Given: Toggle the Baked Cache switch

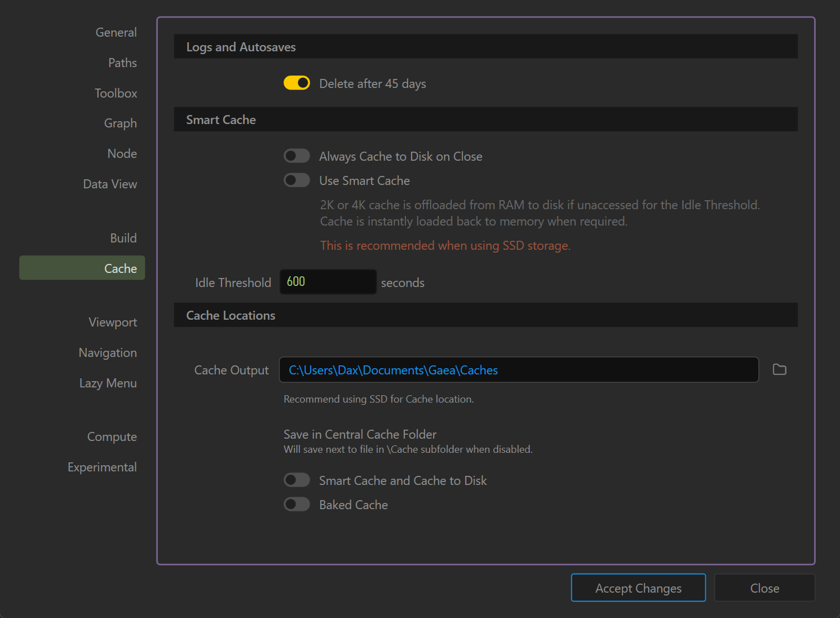Looking at the screenshot, I should point(297,505).
